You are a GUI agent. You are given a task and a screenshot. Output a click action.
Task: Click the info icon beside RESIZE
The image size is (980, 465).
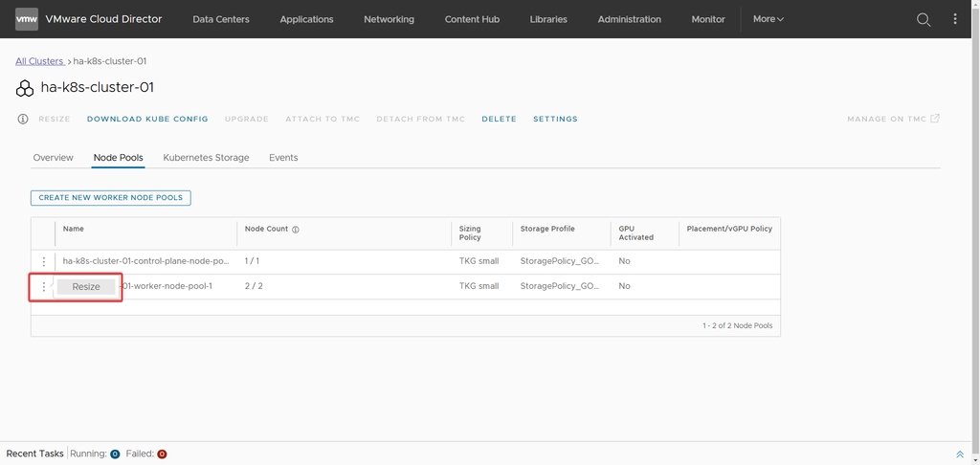(23, 120)
